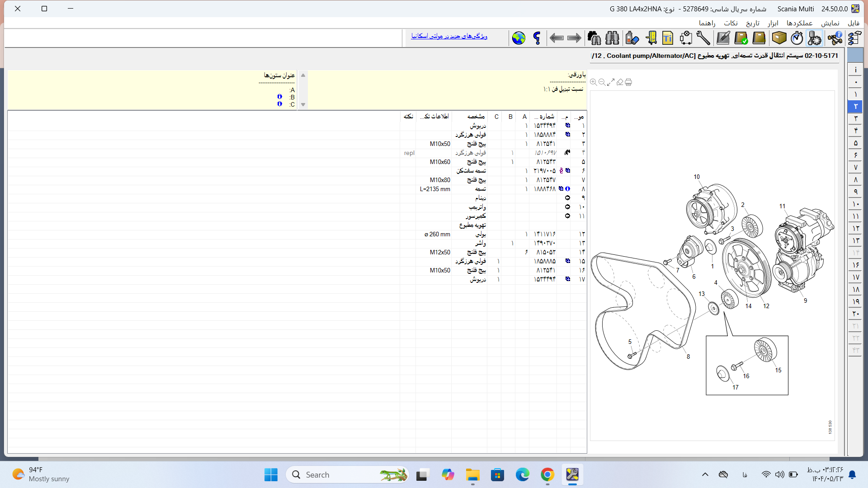Open the cardboard box parts icon
The width and height of the screenshot is (868, 488).
pos(779,38)
